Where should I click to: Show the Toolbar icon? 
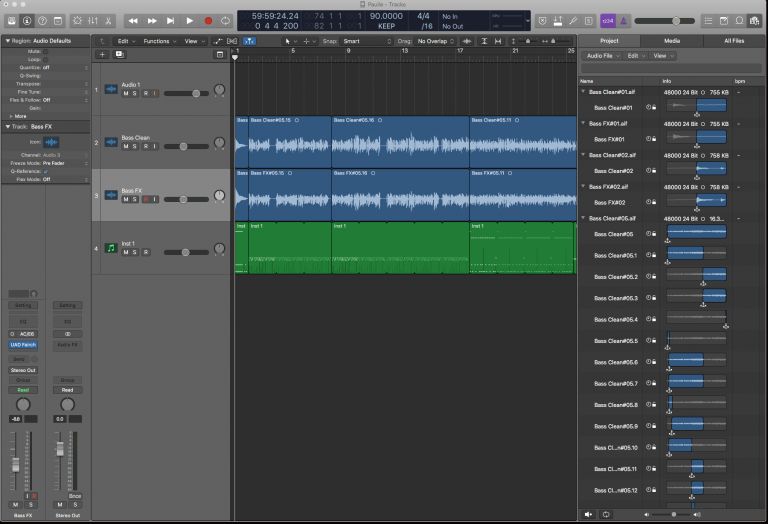pos(58,21)
